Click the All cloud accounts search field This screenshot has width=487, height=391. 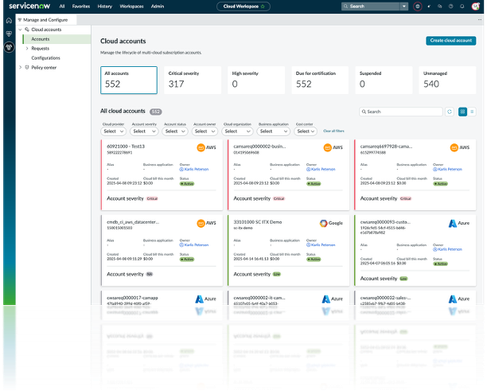pos(401,112)
